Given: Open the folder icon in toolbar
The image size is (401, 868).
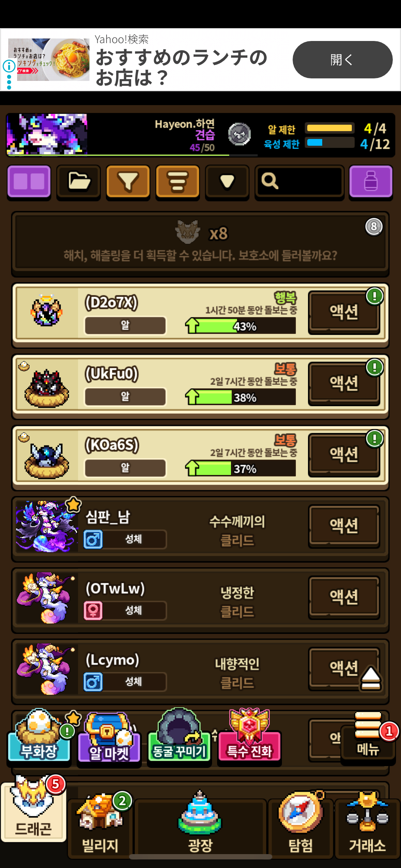Looking at the screenshot, I should (78, 181).
